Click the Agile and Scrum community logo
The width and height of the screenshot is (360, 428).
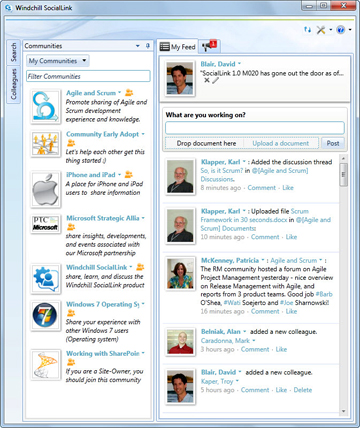(x=46, y=107)
